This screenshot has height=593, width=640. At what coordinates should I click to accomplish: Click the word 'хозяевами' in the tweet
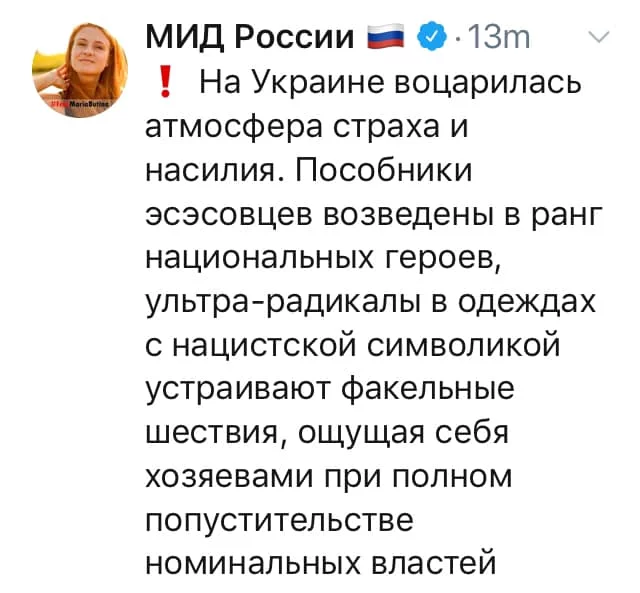(229, 478)
